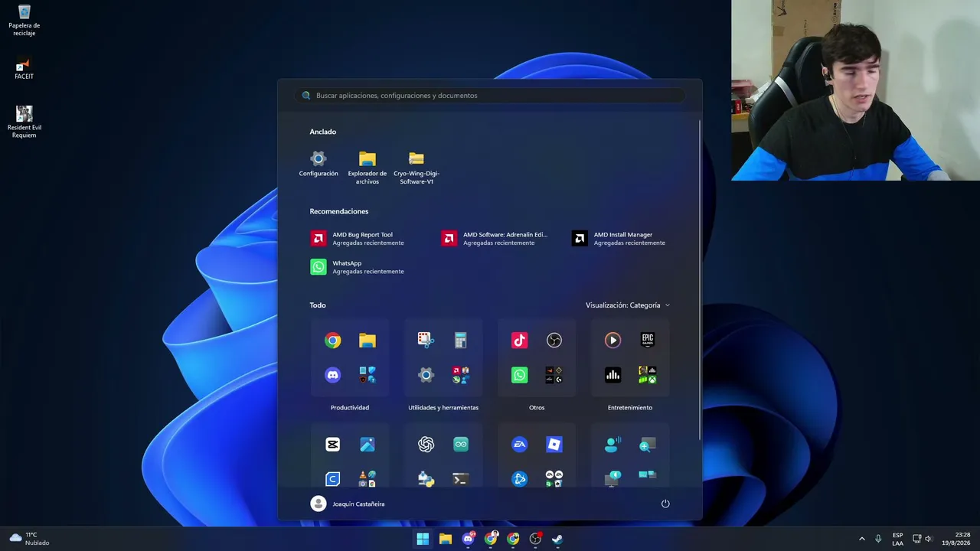This screenshot has height=551, width=980.
Task: Click the Start menu search box
Action: point(490,96)
